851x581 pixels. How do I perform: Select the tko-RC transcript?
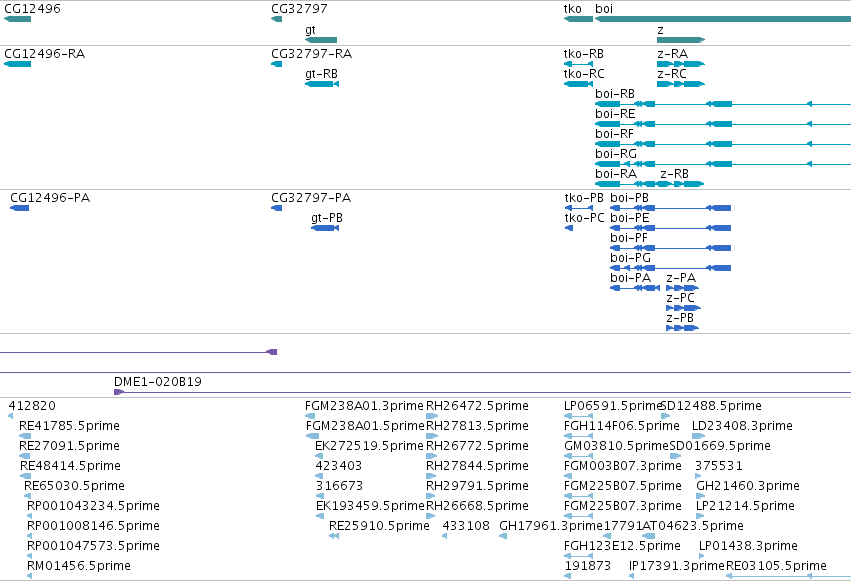(579, 84)
